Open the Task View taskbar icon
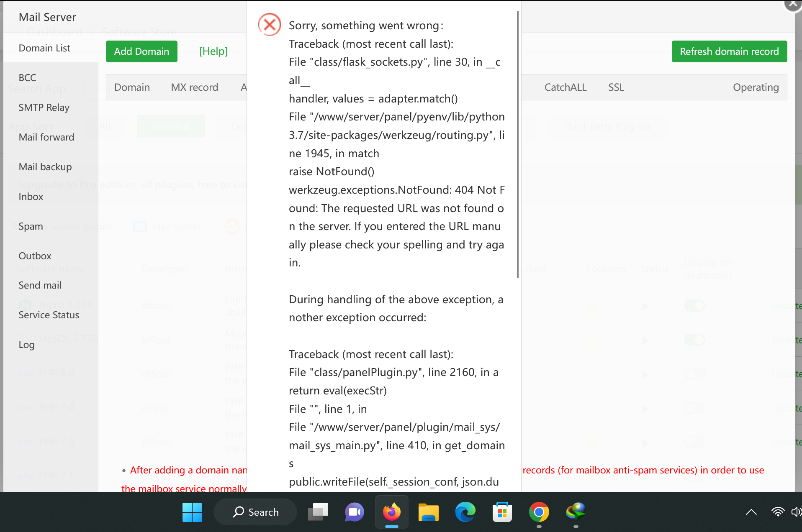Screen dimensions: 802x532 tap(318, 512)
